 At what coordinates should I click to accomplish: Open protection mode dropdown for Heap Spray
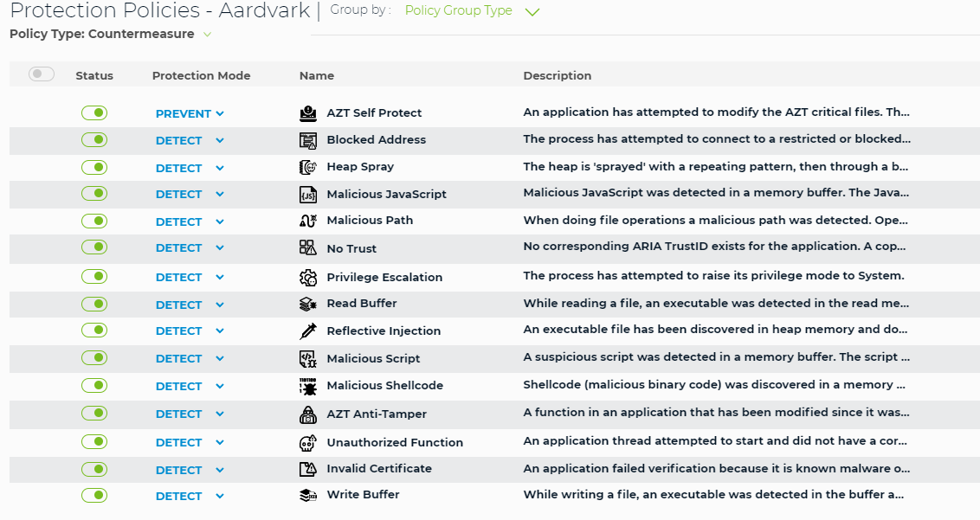pyautogui.click(x=190, y=168)
